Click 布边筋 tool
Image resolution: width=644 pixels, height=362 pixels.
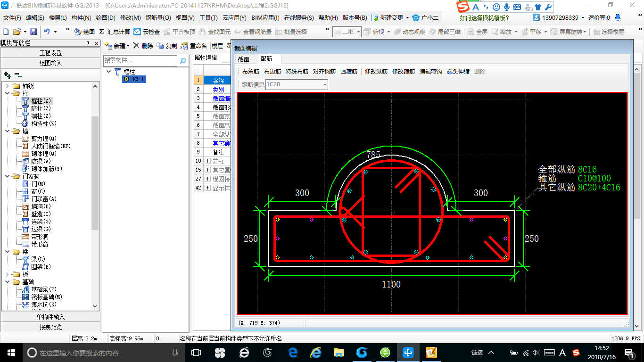point(272,72)
